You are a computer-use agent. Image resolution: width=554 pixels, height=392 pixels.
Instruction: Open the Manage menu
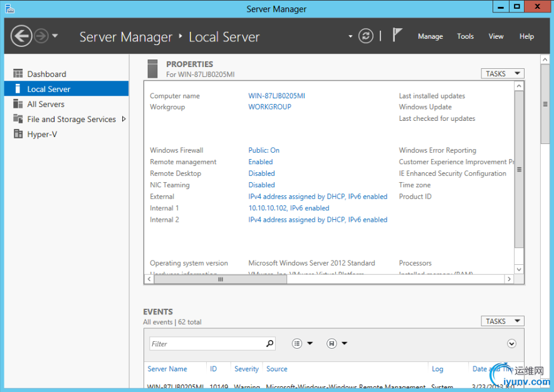click(430, 36)
